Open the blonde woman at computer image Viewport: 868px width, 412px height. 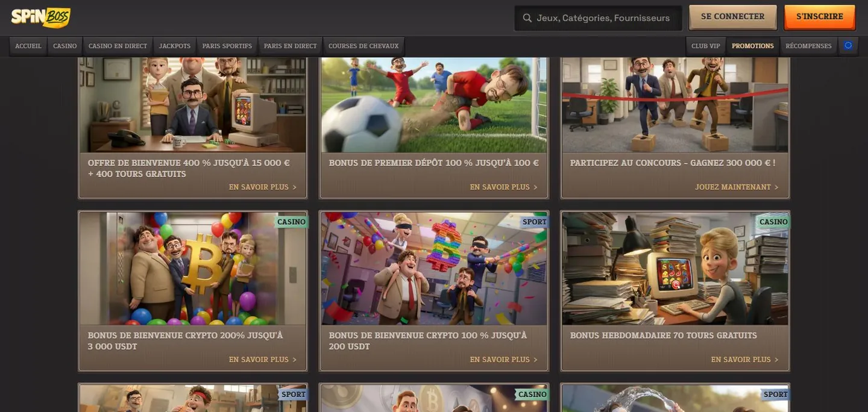point(675,269)
